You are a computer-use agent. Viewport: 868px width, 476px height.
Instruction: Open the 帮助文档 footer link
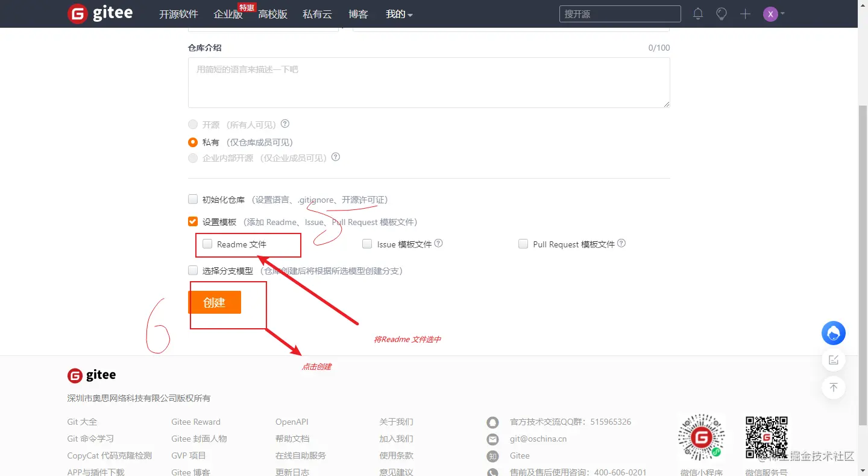292,439
